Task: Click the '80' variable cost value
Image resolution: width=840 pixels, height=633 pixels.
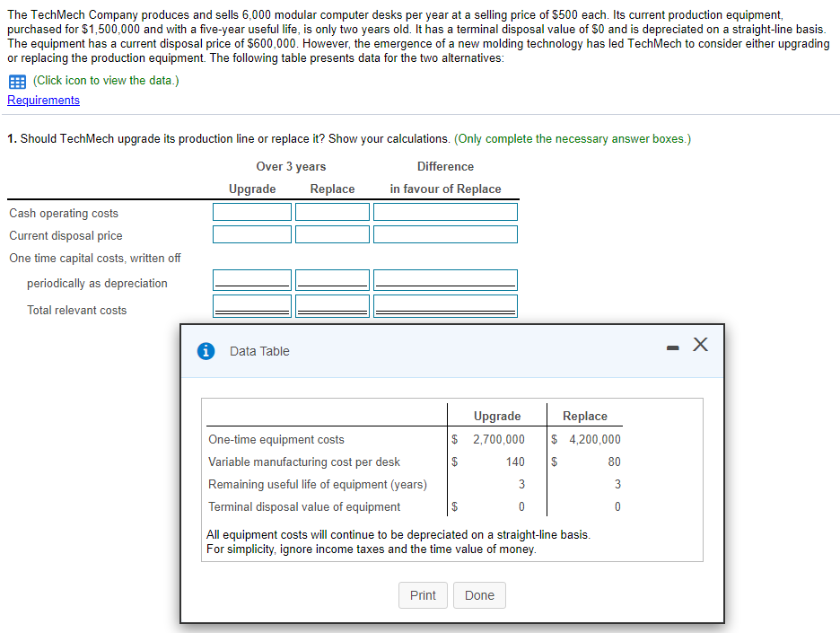Action: pos(615,462)
